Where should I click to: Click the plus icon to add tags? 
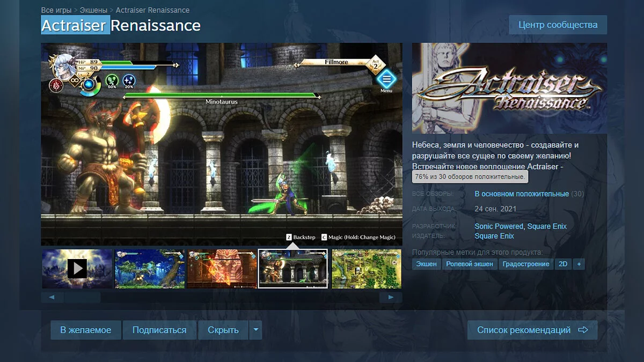579,264
